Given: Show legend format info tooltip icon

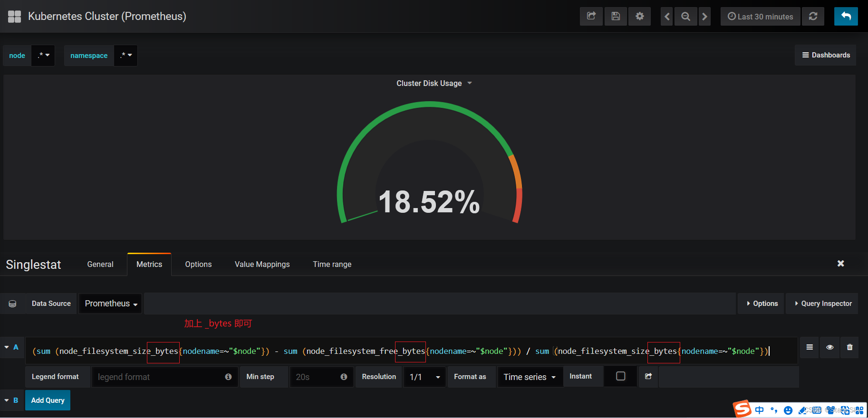Looking at the screenshot, I should [x=228, y=377].
